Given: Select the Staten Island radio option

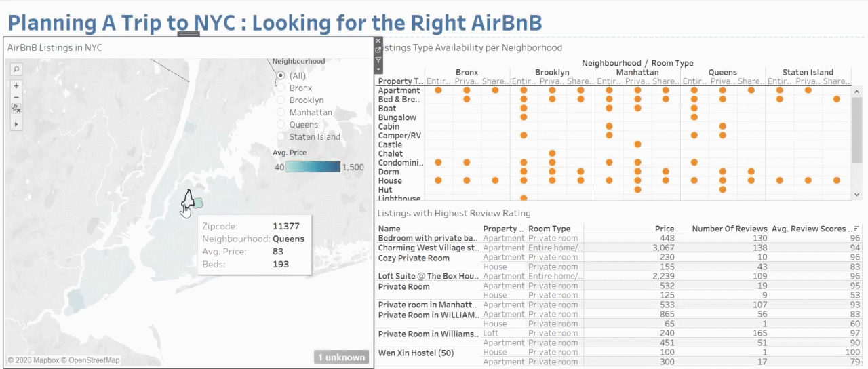Looking at the screenshot, I should (x=281, y=136).
